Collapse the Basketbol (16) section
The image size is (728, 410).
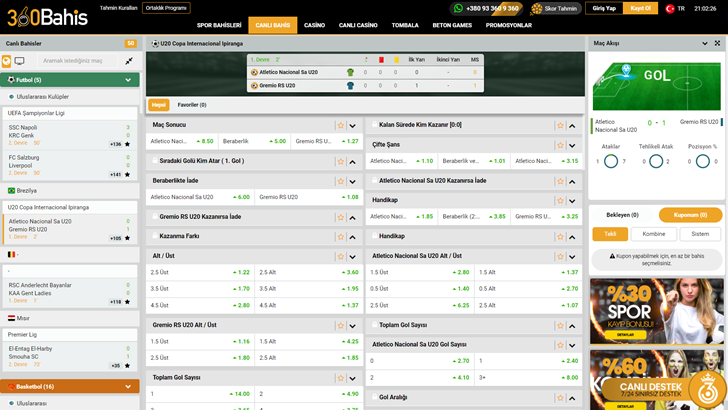coord(128,386)
